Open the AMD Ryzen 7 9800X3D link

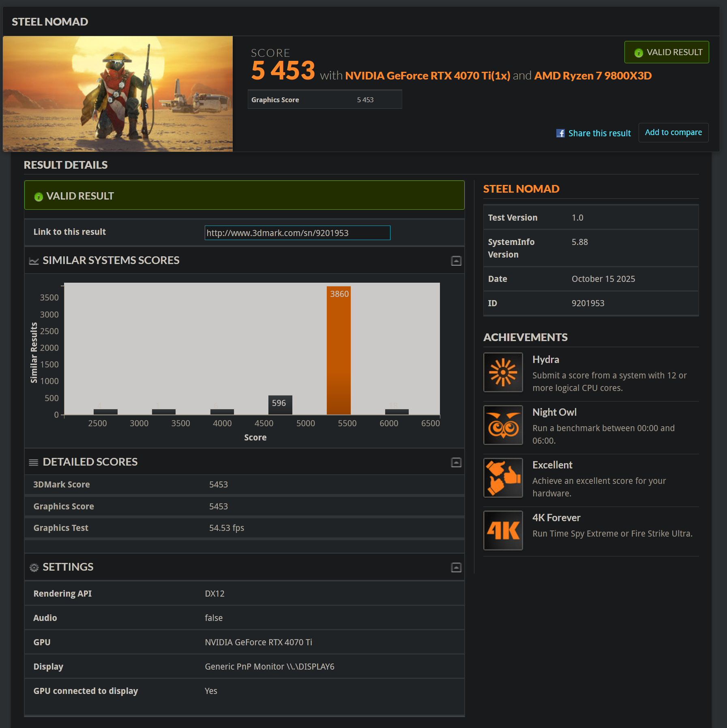593,76
